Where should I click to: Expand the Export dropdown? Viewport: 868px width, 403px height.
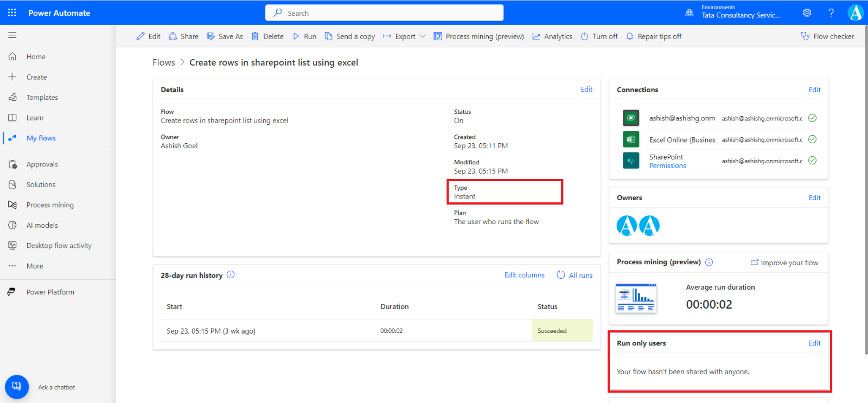[x=404, y=36]
